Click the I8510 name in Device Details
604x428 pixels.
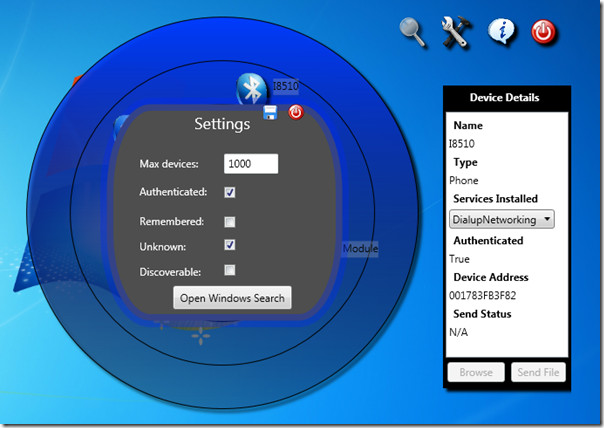click(461, 144)
